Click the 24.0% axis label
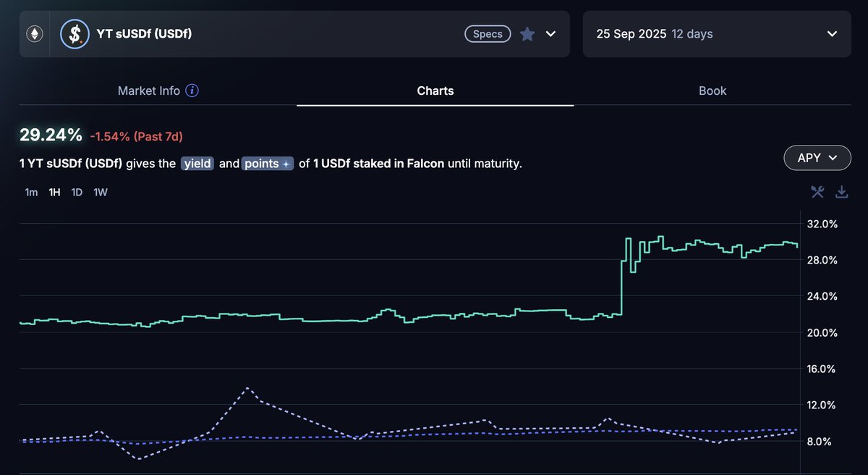 [822, 296]
